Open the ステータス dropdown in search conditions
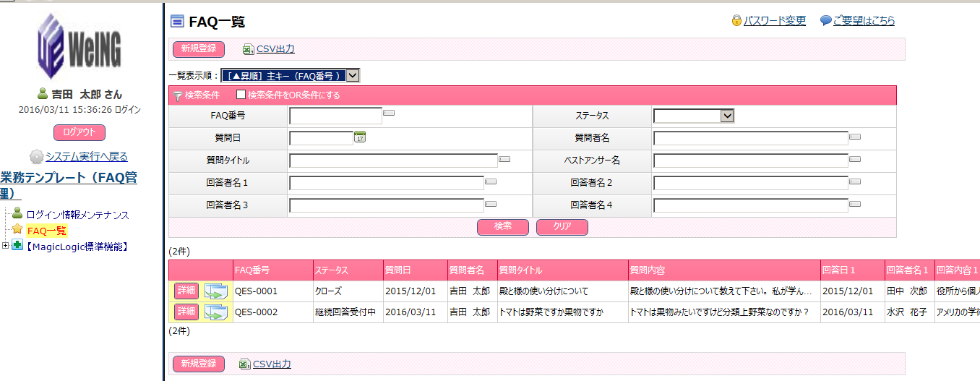980x381 pixels. (727, 116)
